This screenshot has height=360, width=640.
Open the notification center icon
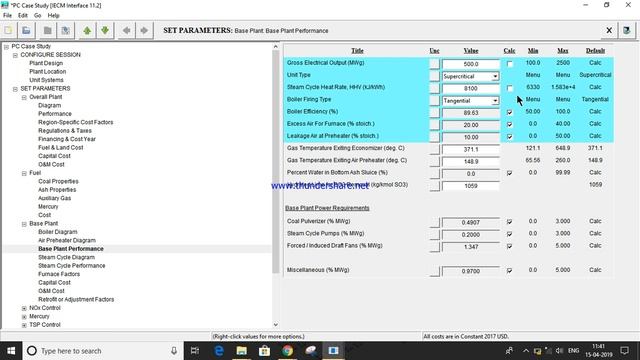coord(624,351)
